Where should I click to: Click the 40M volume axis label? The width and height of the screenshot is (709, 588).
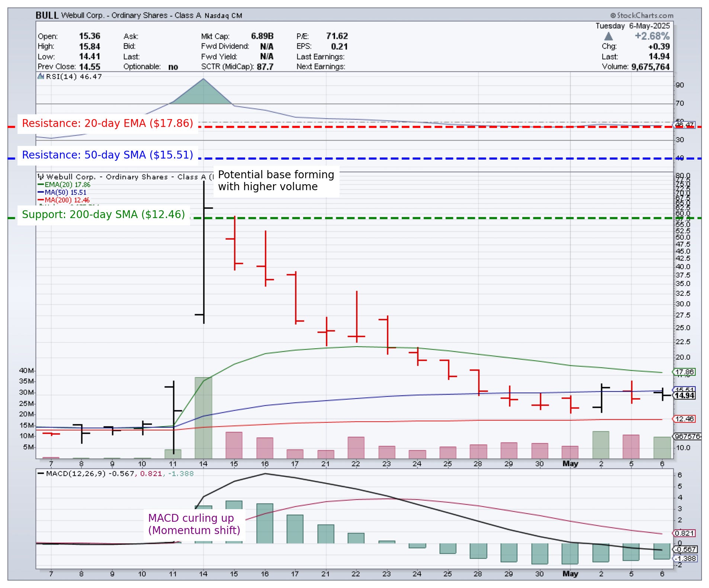coord(26,371)
